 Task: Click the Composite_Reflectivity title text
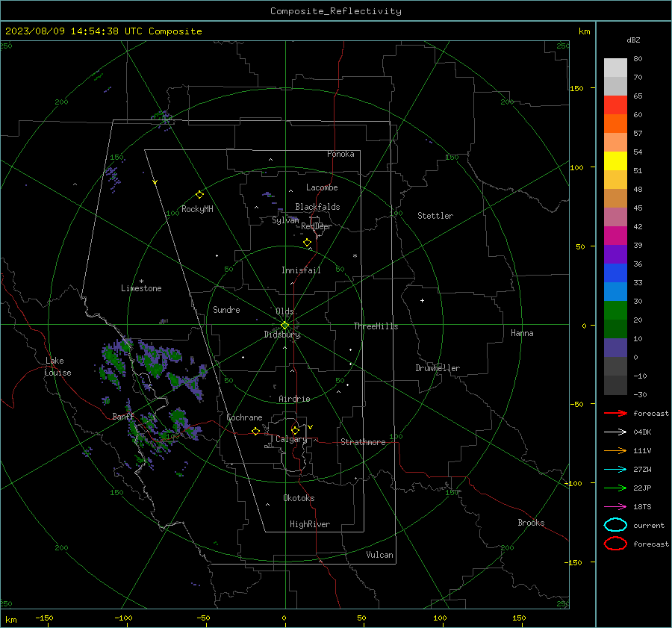[336, 11]
